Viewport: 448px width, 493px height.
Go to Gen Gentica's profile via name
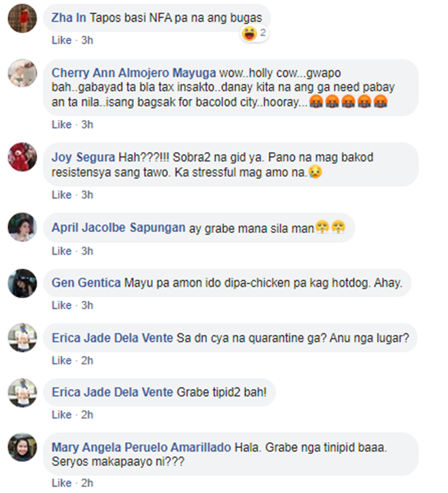86,283
